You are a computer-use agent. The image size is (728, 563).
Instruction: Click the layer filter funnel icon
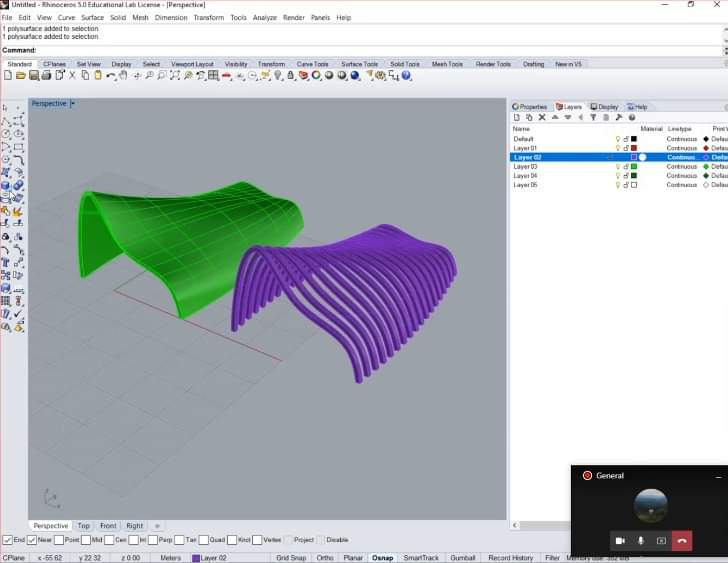coord(594,117)
